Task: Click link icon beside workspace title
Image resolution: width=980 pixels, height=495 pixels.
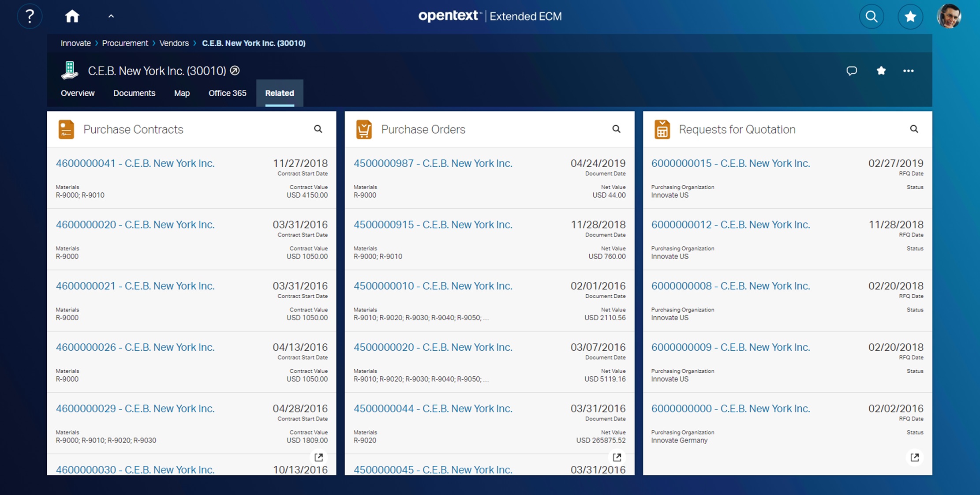Action: point(235,70)
